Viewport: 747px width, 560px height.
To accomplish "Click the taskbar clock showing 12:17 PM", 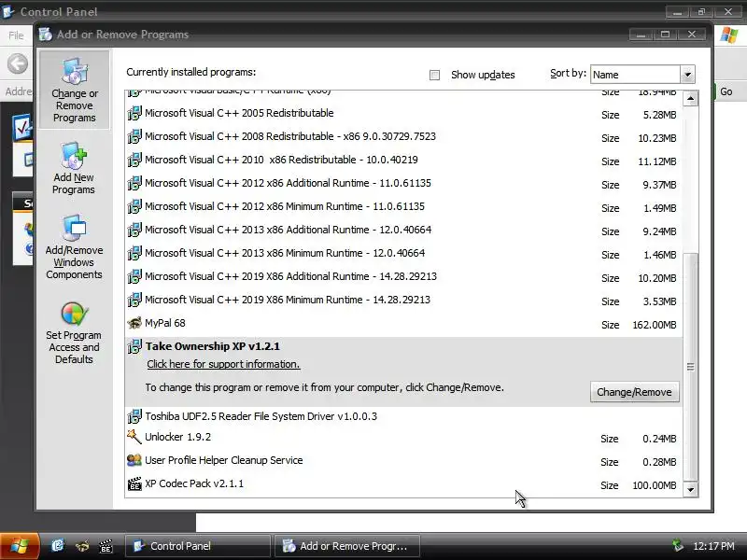I will click(713, 546).
